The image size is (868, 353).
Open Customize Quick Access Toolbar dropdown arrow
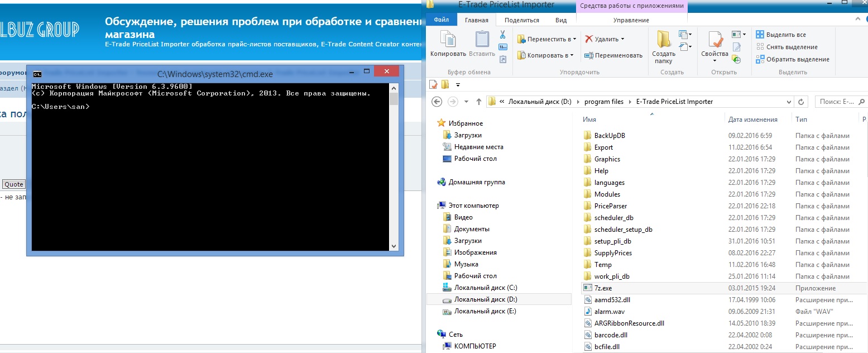click(x=458, y=85)
